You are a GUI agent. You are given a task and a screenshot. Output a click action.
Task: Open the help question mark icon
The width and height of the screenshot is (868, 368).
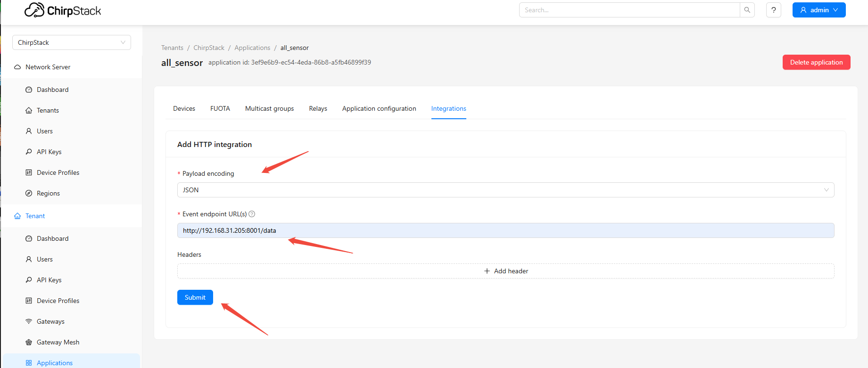tap(773, 10)
